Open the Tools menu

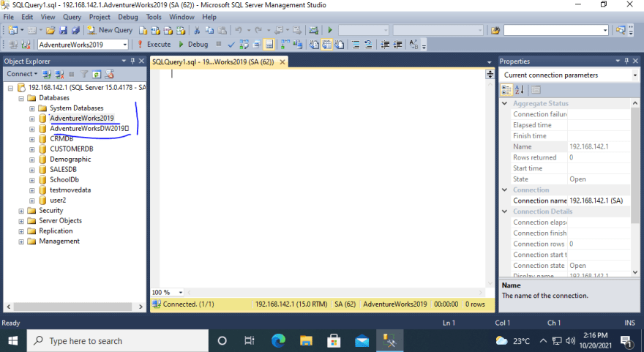(154, 17)
